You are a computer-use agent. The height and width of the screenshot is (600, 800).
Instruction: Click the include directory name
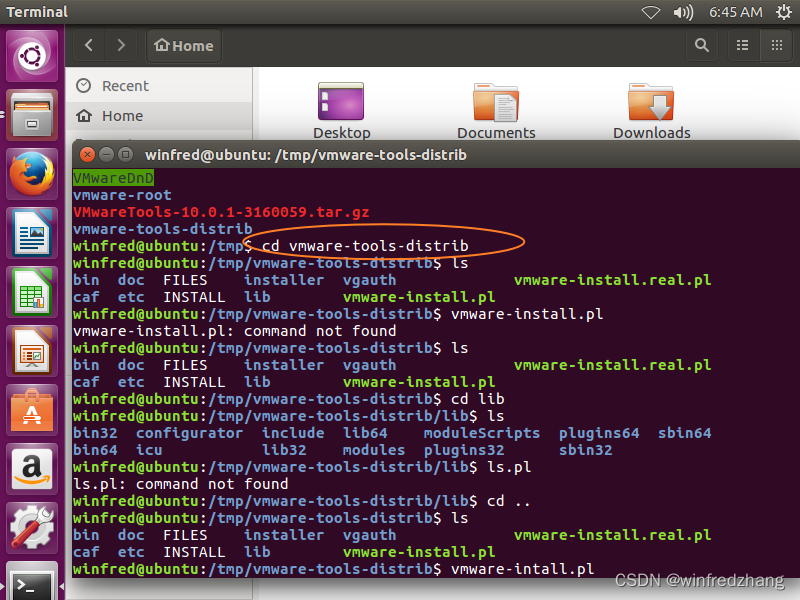coord(293,433)
